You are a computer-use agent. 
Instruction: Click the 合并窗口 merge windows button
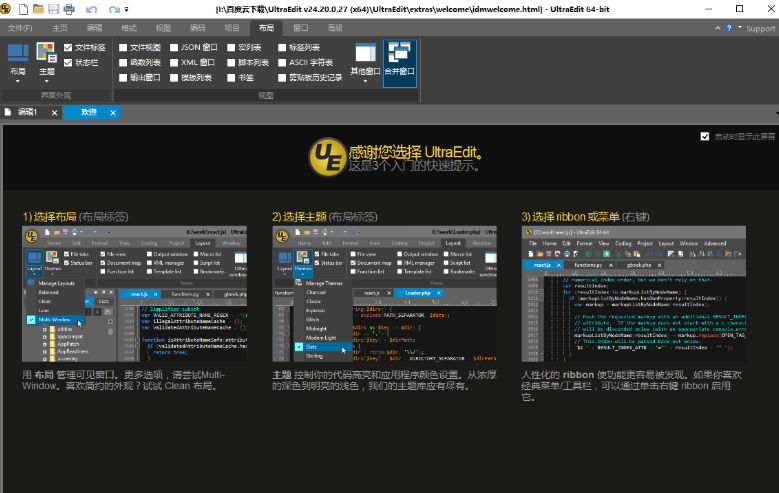pyautogui.click(x=400, y=63)
